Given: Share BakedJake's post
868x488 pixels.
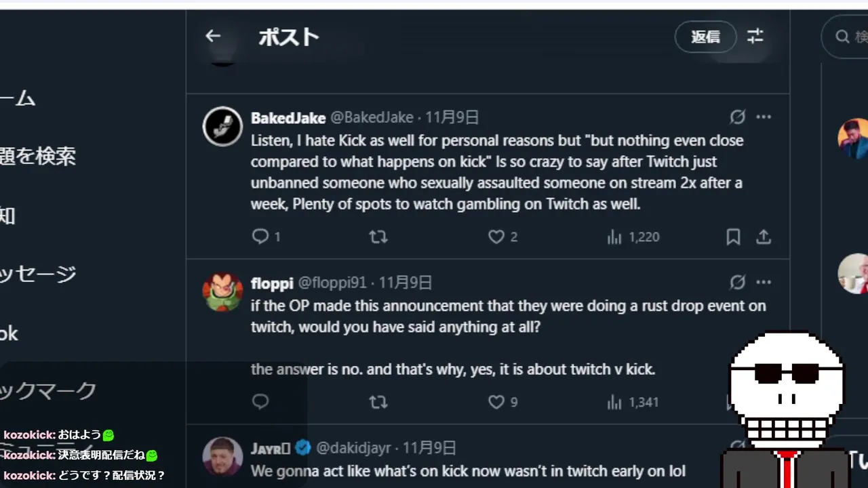Looking at the screenshot, I should click(x=764, y=237).
